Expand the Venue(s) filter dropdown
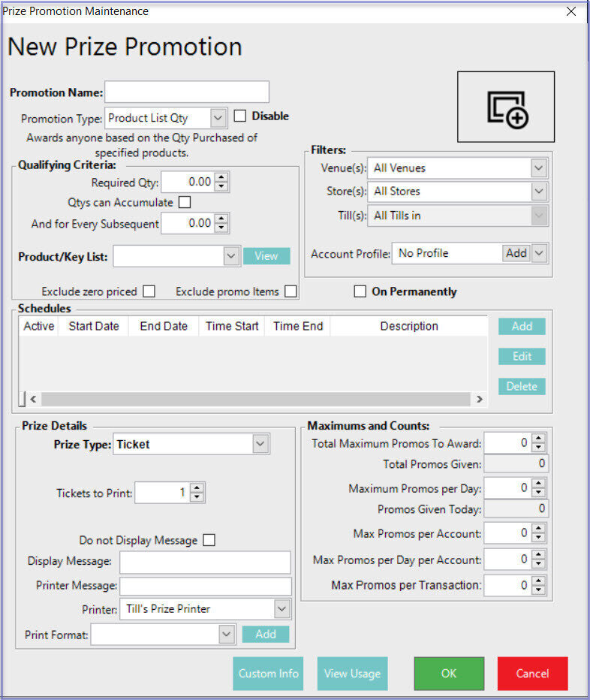The width and height of the screenshot is (590, 700). [539, 168]
